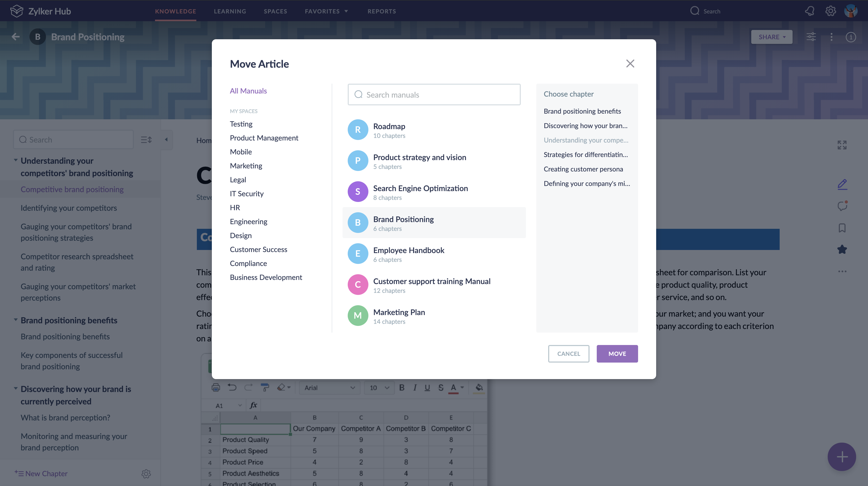Expand the FAVORITES menu

[326, 11]
